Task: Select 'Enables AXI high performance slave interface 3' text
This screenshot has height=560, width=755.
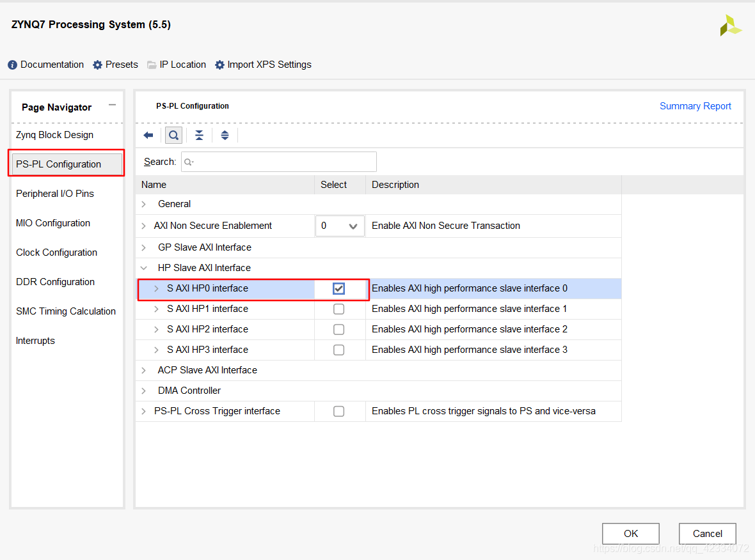Action: click(x=470, y=350)
